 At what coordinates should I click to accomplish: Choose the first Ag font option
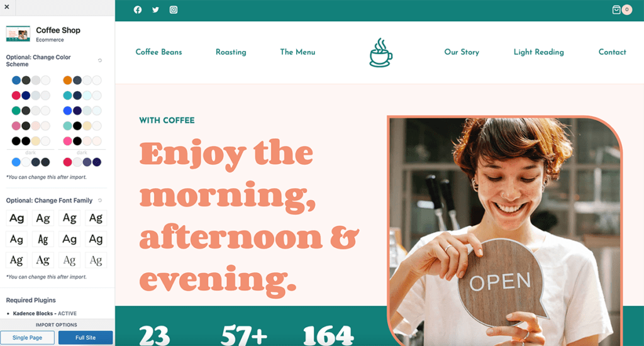pyautogui.click(x=16, y=218)
